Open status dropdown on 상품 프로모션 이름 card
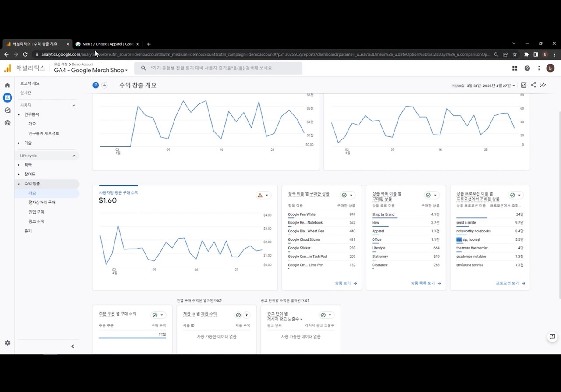 pyautogui.click(x=516, y=195)
